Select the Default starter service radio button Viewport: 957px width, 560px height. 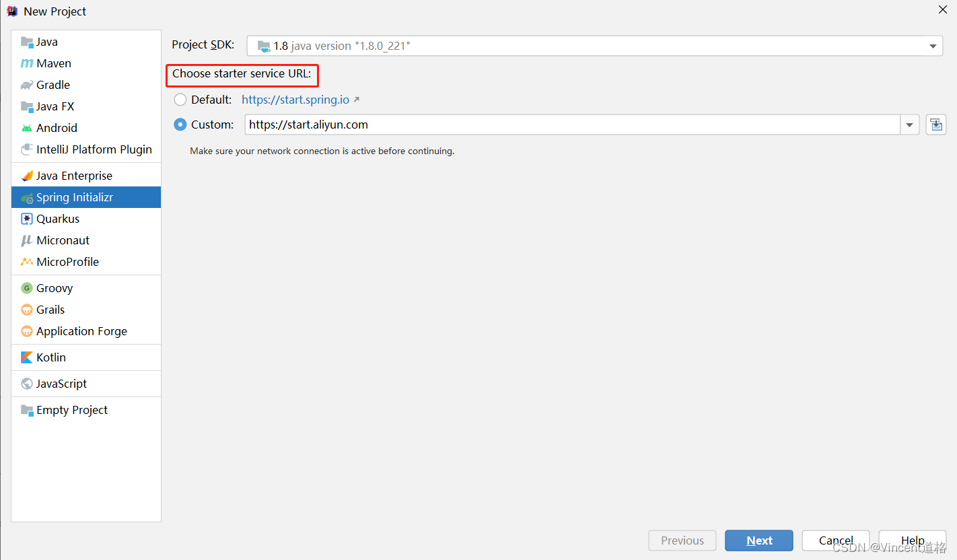click(180, 99)
